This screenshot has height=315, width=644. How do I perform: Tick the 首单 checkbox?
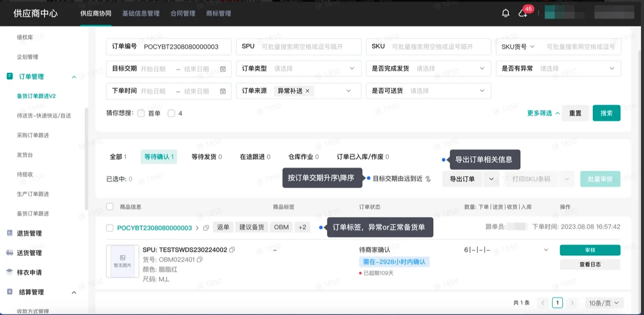click(141, 113)
